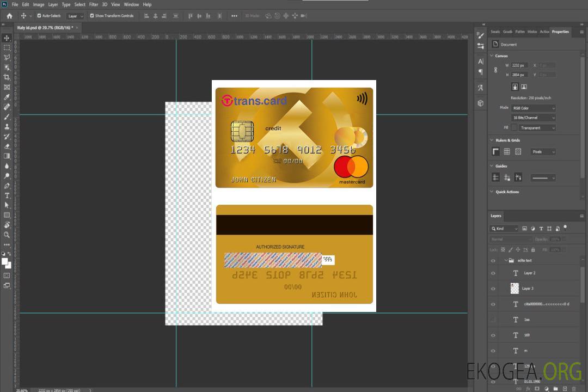This screenshot has width=588, height=392.
Task: Hide the 'edite text' group via eye icon
Action: (493, 261)
